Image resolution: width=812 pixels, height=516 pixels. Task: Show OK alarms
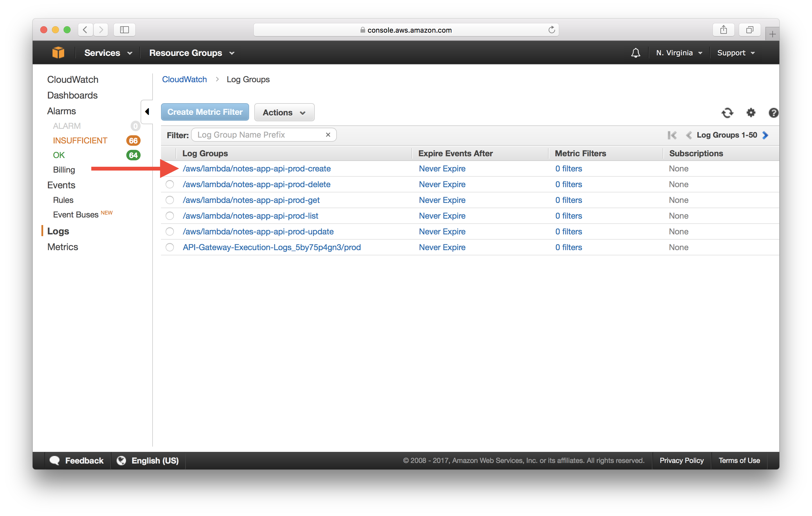59,155
